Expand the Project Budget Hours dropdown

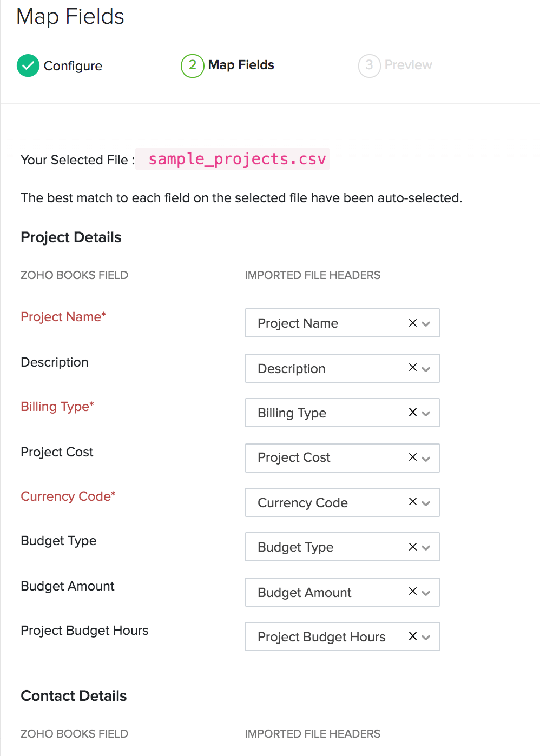coord(426,636)
